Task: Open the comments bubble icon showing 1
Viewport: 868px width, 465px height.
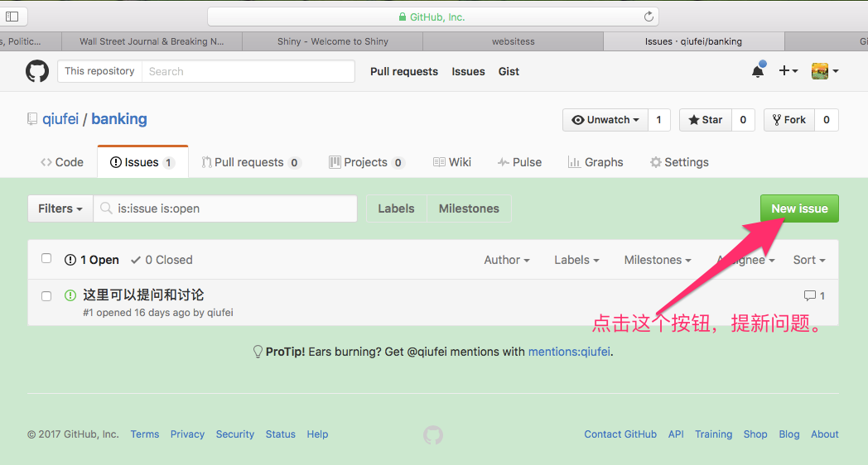Action: pyautogui.click(x=814, y=296)
